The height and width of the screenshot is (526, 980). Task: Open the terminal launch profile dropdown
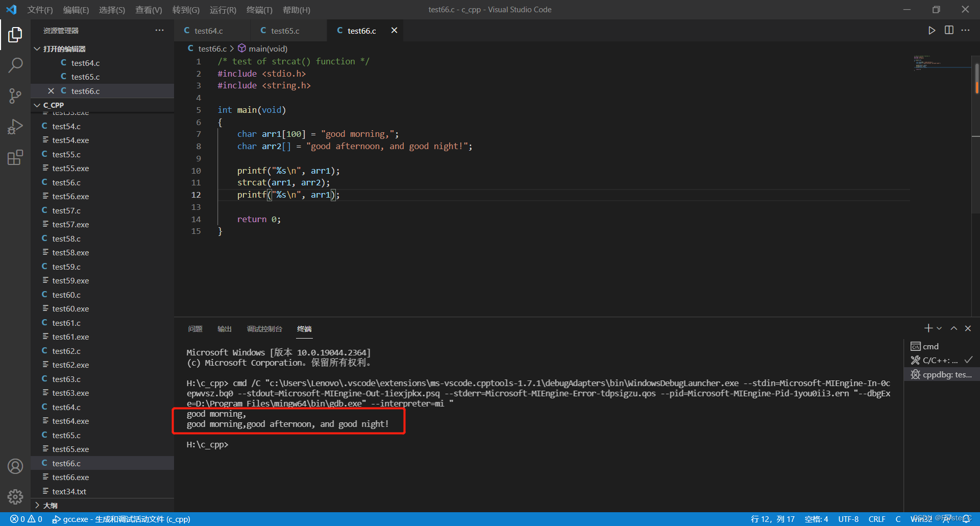tap(939, 328)
